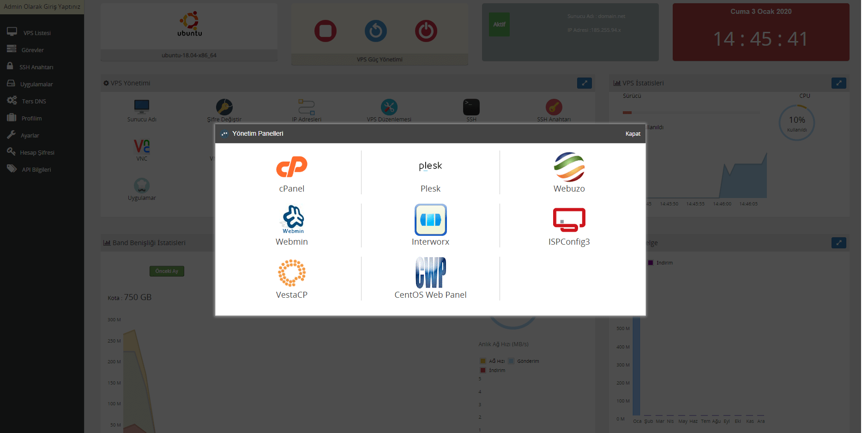
Task: Pick the VestaCP panel icon
Action: coord(292,273)
